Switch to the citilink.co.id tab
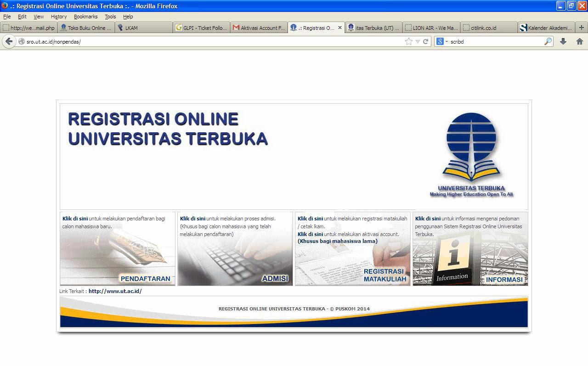Image resolution: width=588 pixels, height=366 pixels. point(489,28)
